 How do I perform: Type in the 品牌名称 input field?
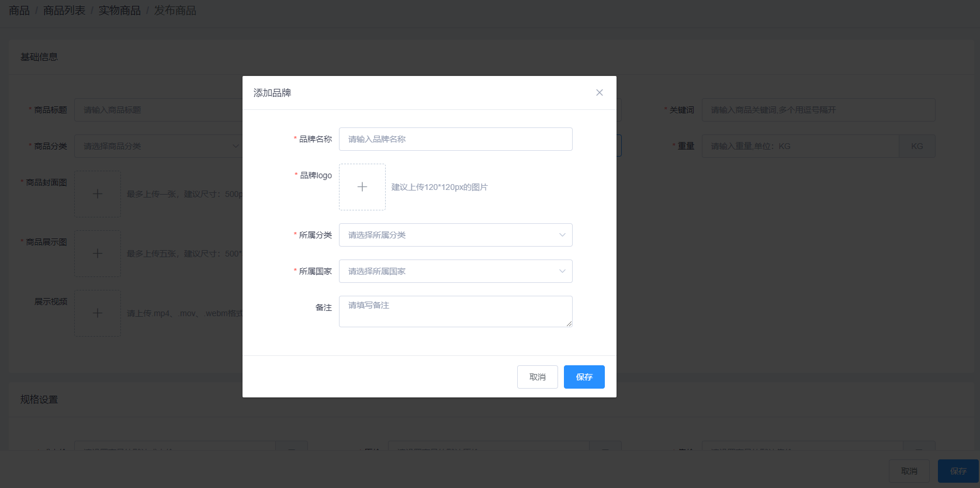455,139
